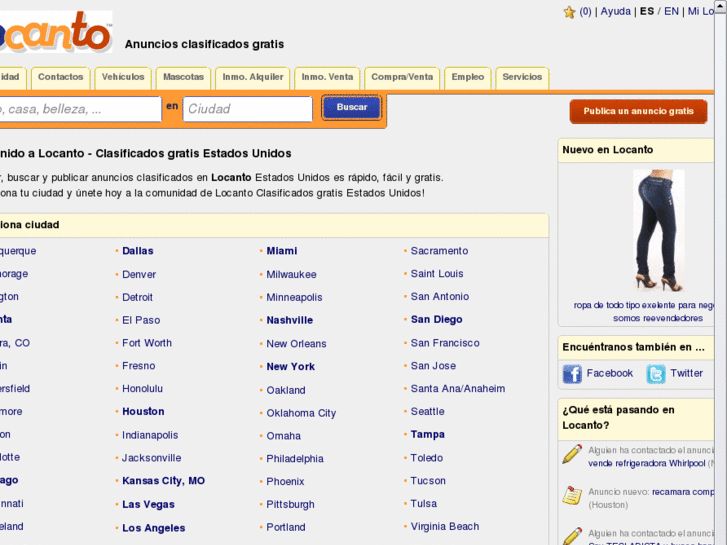The width and height of the screenshot is (727, 545).
Task: Select the Inmo. Venta tab
Action: (327, 77)
